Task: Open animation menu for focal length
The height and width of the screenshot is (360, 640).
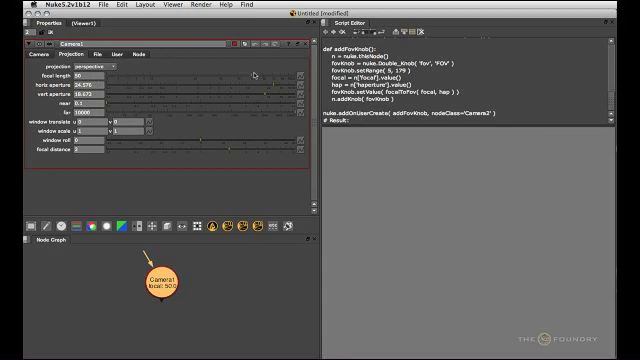Action: click(300, 76)
